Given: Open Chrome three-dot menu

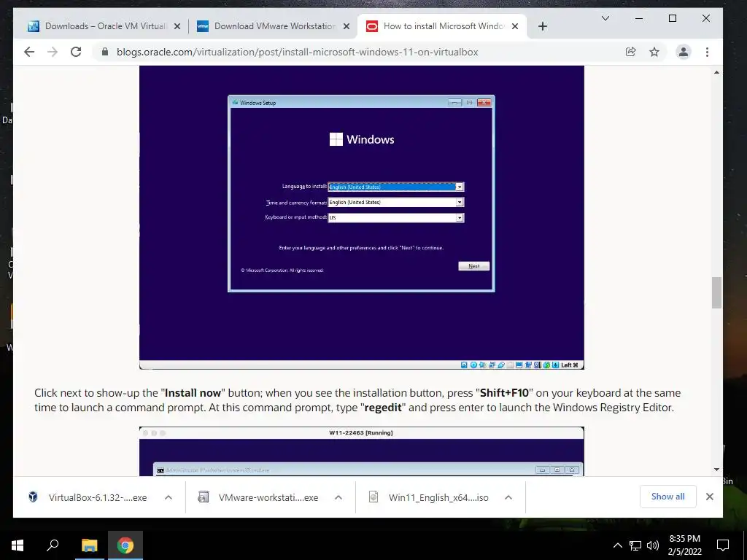Looking at the screenshot, I should (x=707, y=52).
